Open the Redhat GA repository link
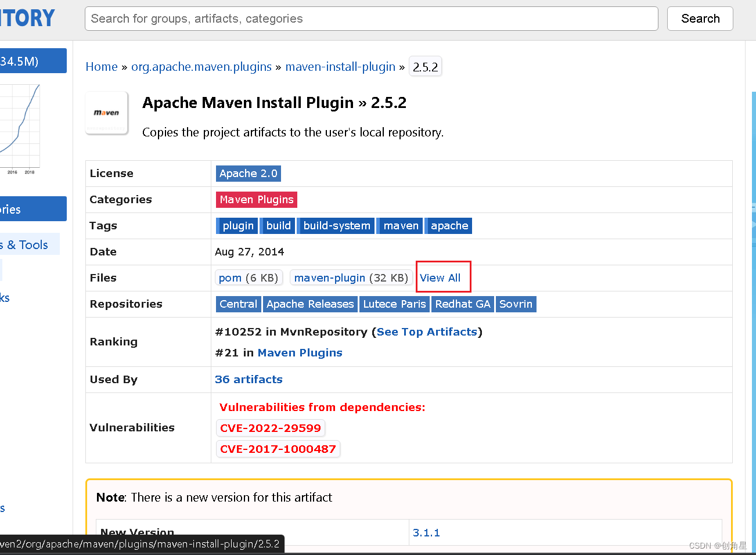Viewport: 756px width, 555px height. click(462, 304)
